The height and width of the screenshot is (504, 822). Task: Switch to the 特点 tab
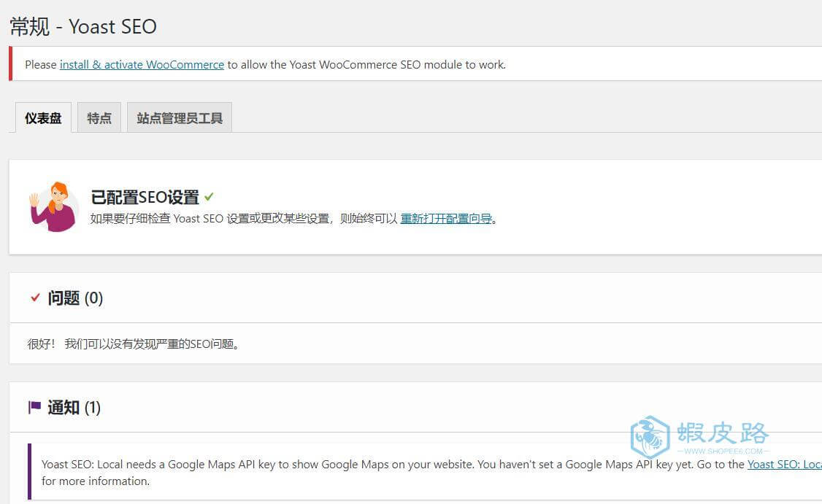99,118
